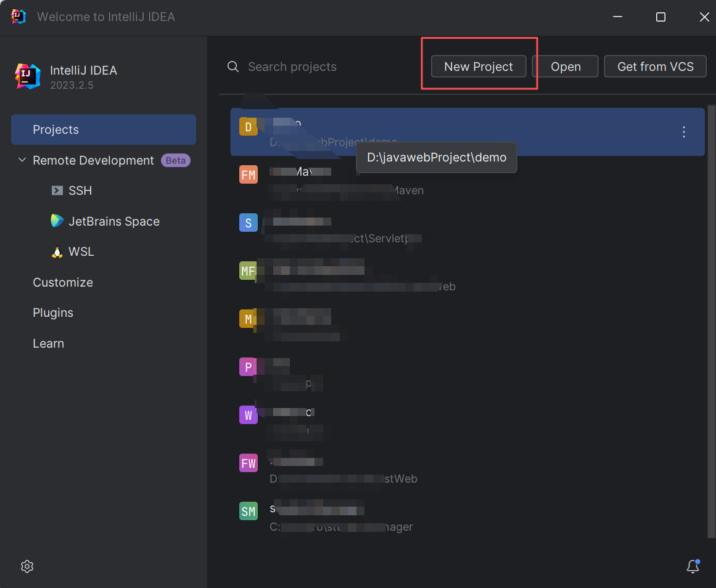This screenshot has width=716, height=588.
Task: Click Get from VCS button
Action: 655,67
